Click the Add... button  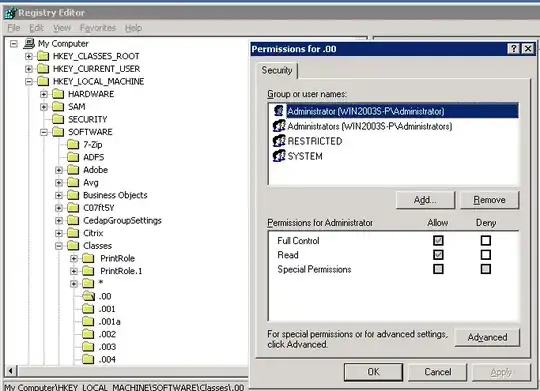click(x=425, y=200)
